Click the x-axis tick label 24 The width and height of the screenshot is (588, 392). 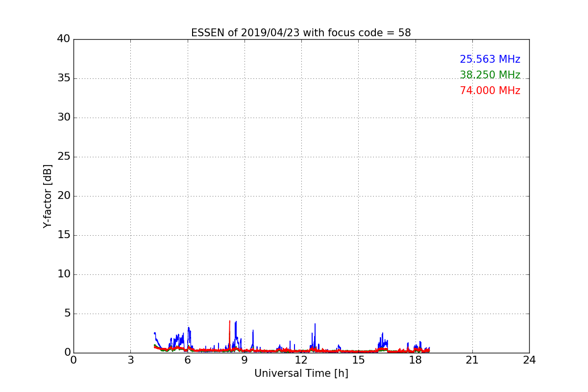529,360
